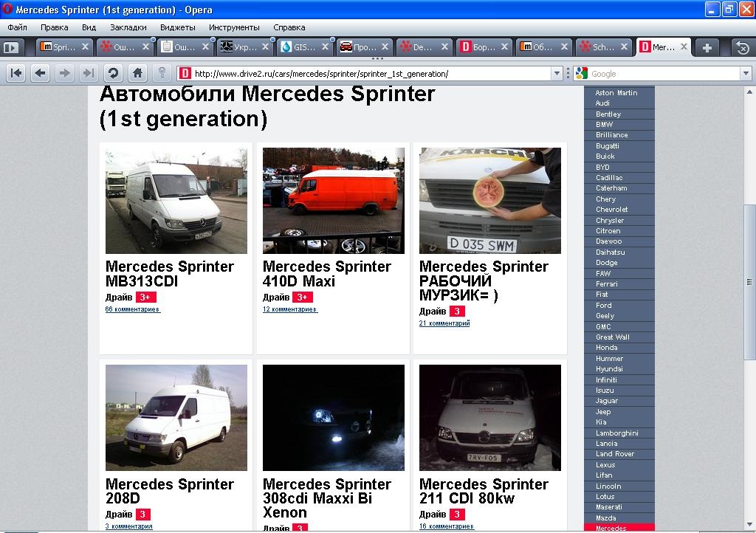This screenshot has width=756, height=533.
Task: Open the Инструменты menu
Action: tap(234, 27)
